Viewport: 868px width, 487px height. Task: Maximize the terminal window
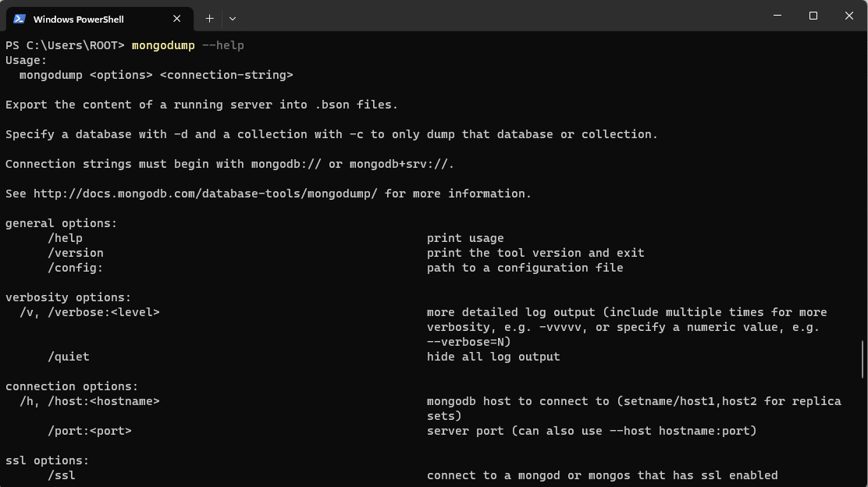(x=813, y=16)
